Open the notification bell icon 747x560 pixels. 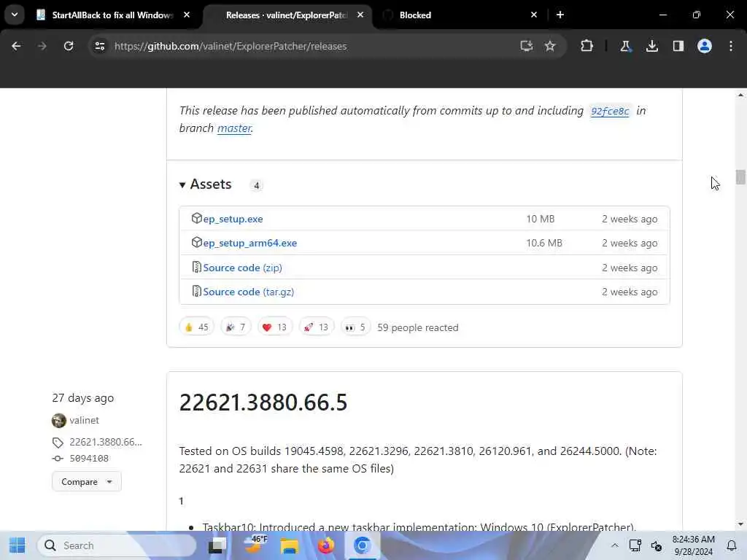click(x=732, y=545)
